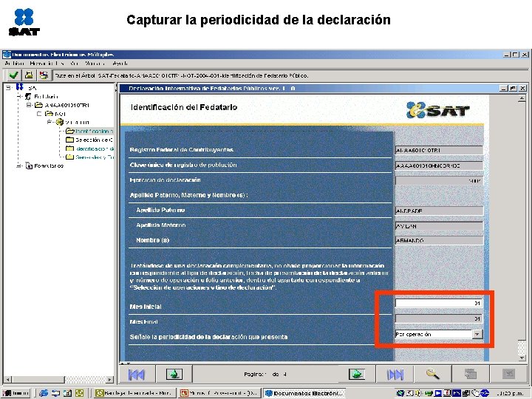The image size is (532, 399).
Task: Click the form scrollbar down arrow
Action: [x=522, y=358]
